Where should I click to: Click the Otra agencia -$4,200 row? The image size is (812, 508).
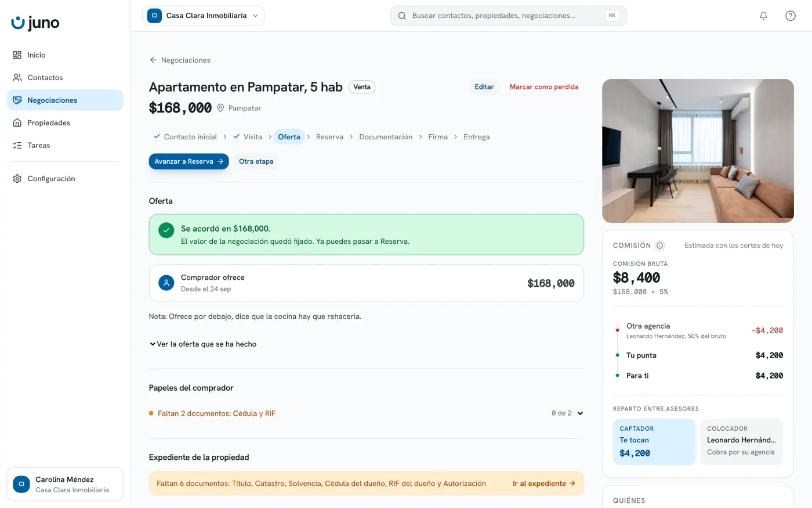pyautogui.click(x=698, y=330)
